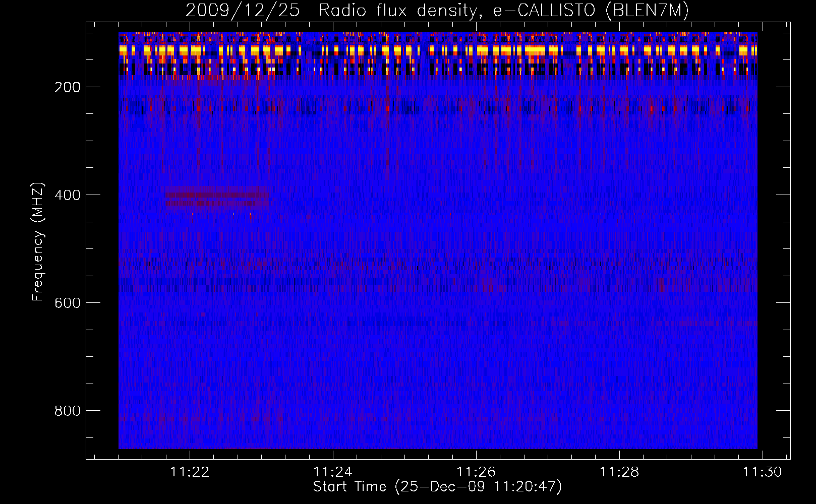Click the 11:22 time tick label
816x504 pixels.
(190, 472)
